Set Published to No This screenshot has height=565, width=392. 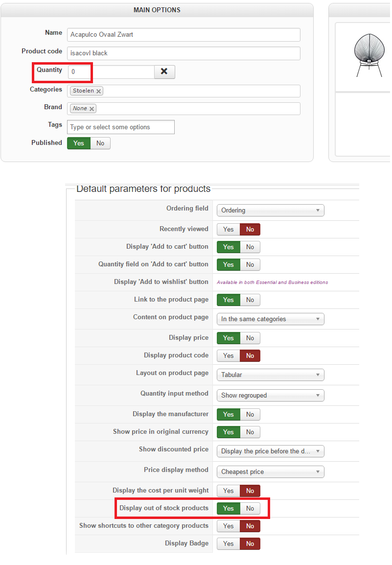point(100,143)
